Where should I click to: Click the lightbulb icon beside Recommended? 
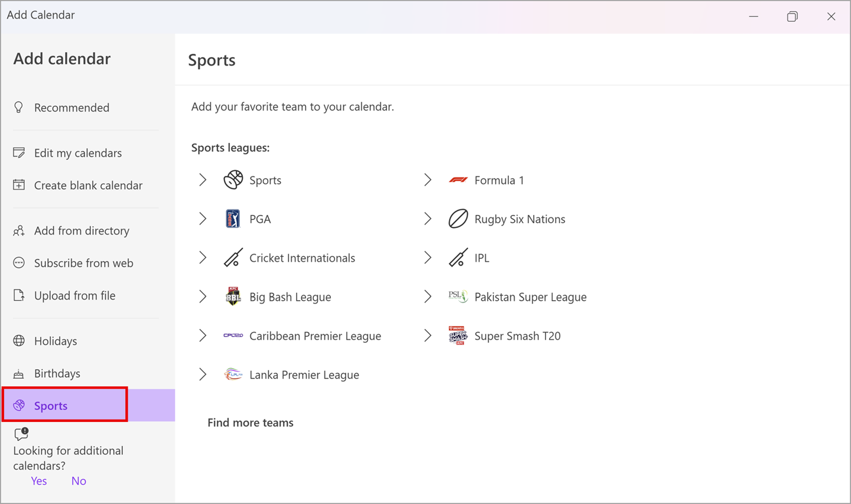click(19, 107)
